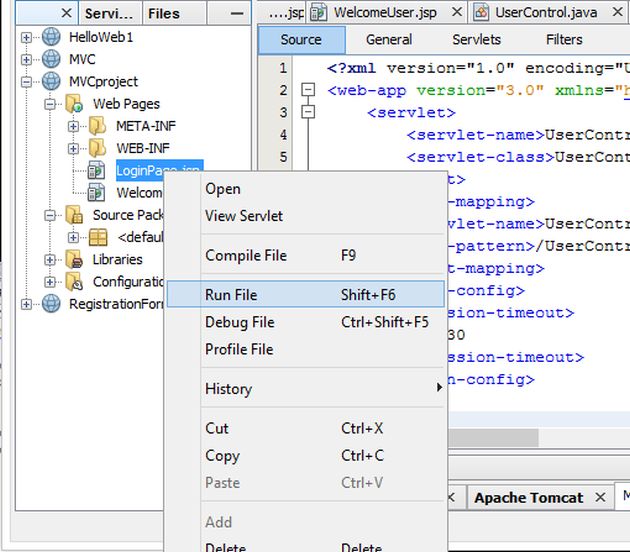Open the History submenu arrow
The width and height of the screenshot is (630, 552).
pyautogui.click(x=439, y=388)
